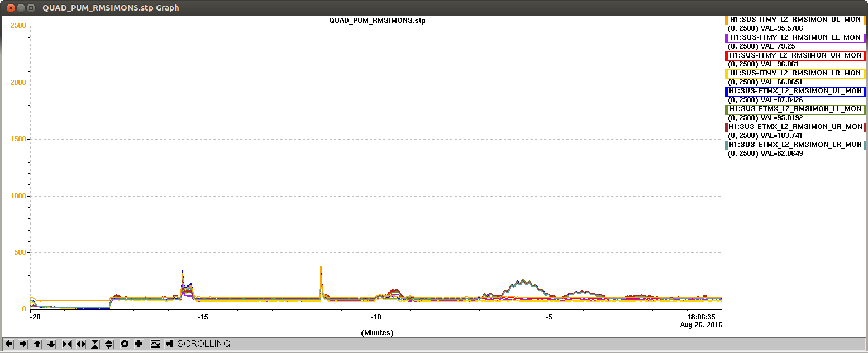Click the -20 x-axis tick label

(x=35, y=318)
